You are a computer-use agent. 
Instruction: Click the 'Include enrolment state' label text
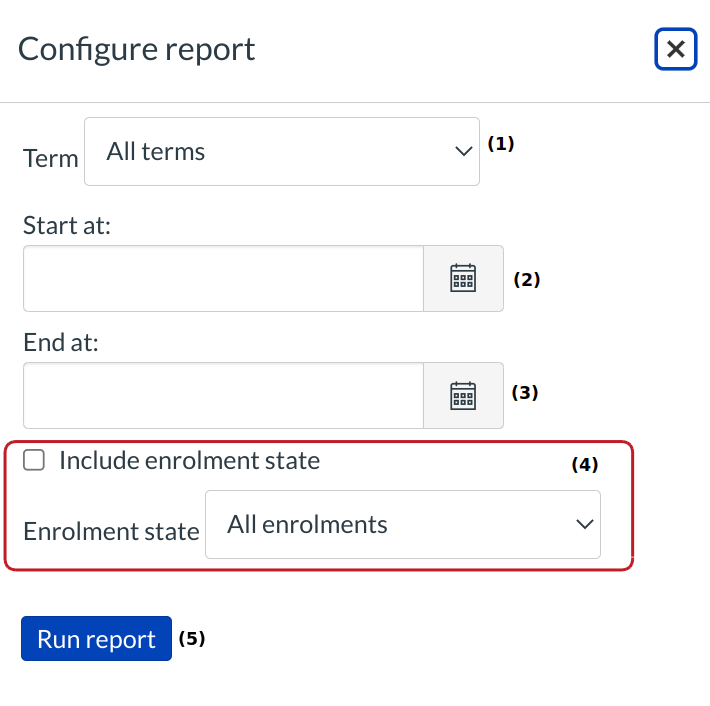point(189,460)
